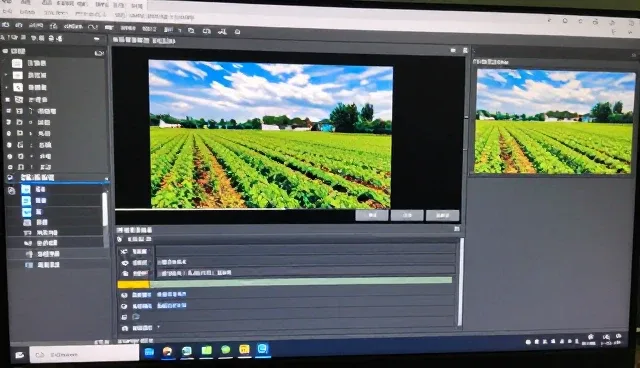Click the rightmost grey button under the main preview
The image size is (640, 368).
point(442,215)
